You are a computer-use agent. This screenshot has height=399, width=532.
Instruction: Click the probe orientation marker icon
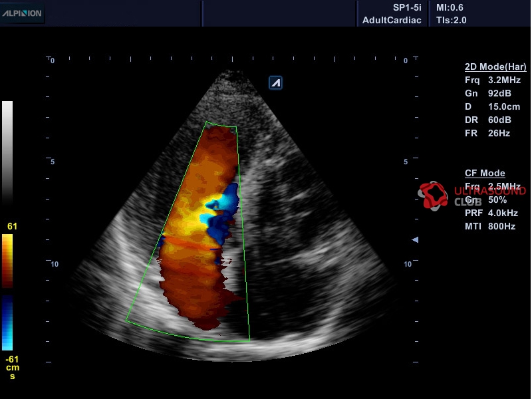point(275,82)
